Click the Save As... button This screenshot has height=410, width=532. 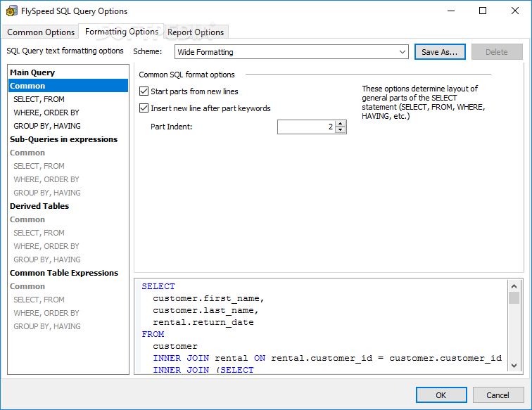click(x=440, y=52)
